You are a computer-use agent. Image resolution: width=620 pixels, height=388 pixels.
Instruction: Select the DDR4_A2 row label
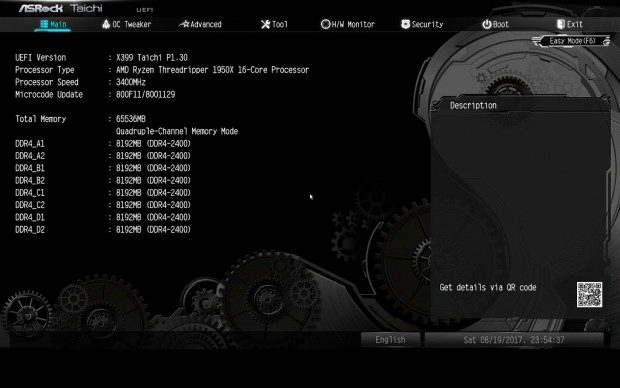pos(30,156)
